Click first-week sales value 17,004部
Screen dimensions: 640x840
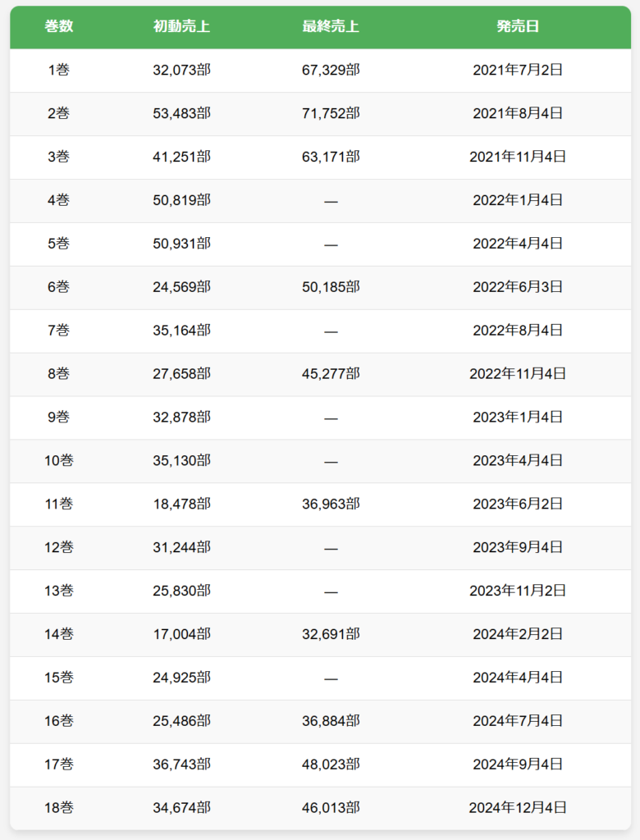[x=181, y=634]
